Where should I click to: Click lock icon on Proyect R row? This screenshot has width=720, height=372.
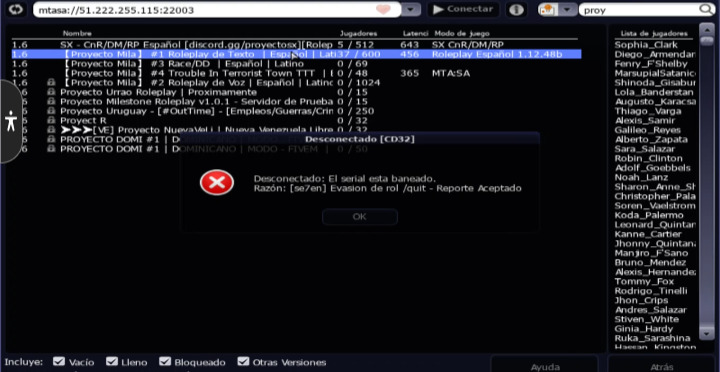pyautogui.click(x=51, y=120)
